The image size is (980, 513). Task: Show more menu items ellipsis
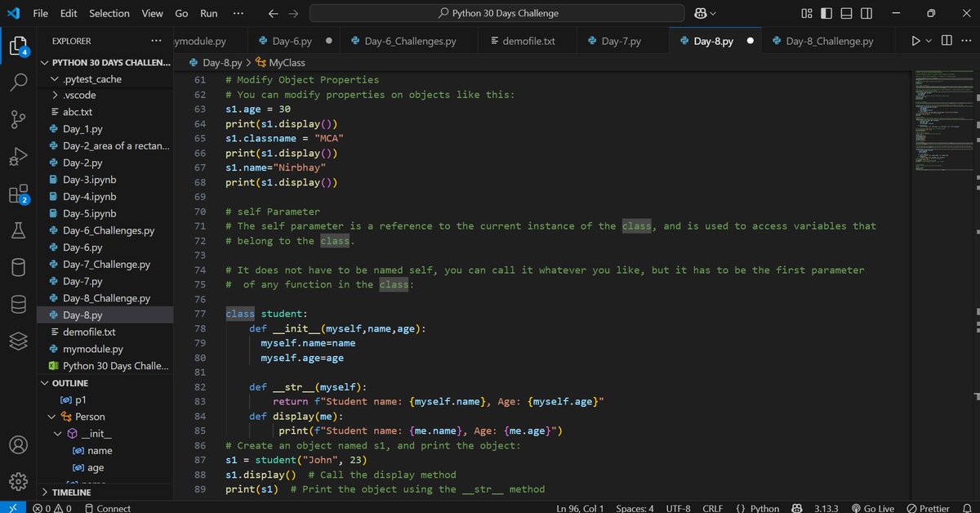[238, 13]
